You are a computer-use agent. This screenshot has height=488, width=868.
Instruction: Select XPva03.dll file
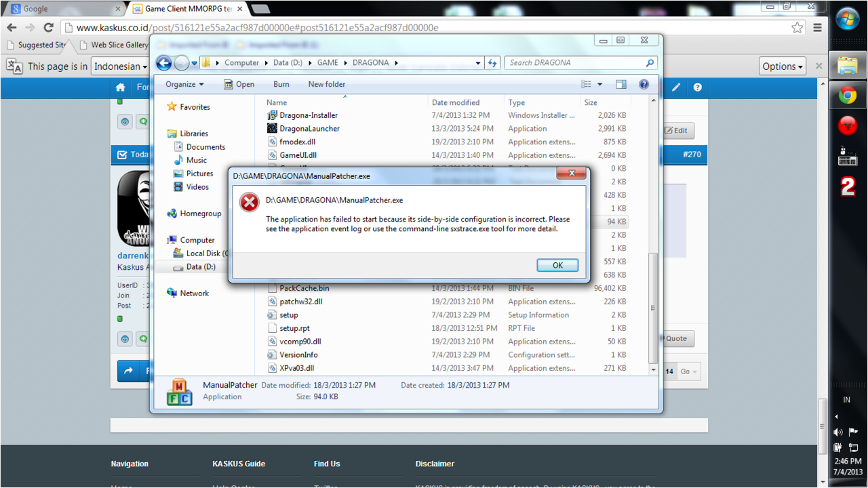pyautogui.click(x=296, y=368)
